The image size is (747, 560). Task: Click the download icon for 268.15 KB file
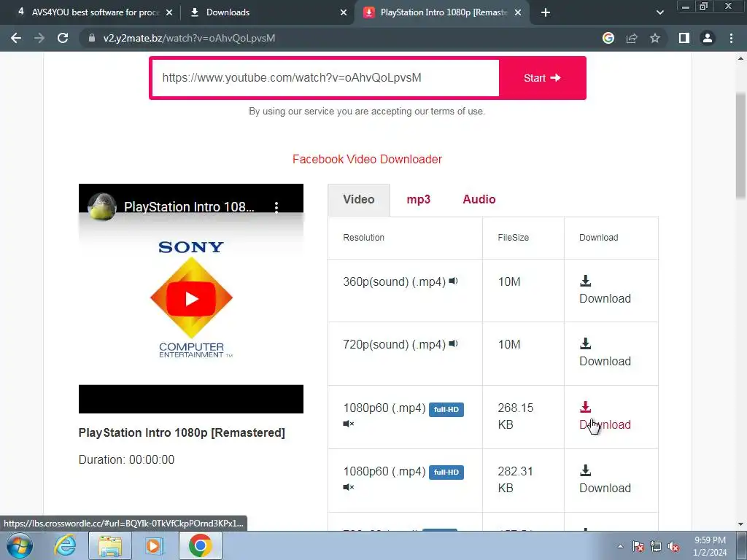[x=586, y=407]
